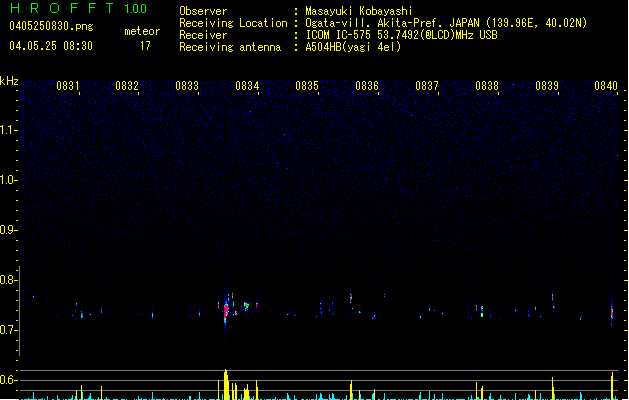Click the date stamp 04.05.25 08:30

(51, 46)
